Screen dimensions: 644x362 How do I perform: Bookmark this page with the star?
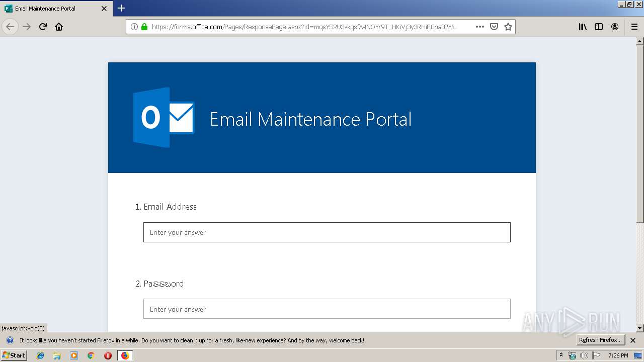click(x=508, y=27)
